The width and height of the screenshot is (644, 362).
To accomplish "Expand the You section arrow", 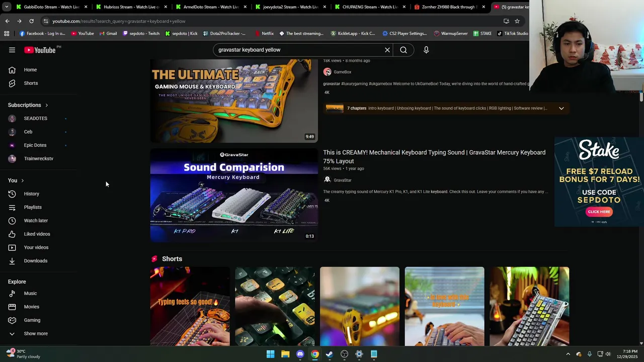I will pyautogui.click(x=22, y=180).
